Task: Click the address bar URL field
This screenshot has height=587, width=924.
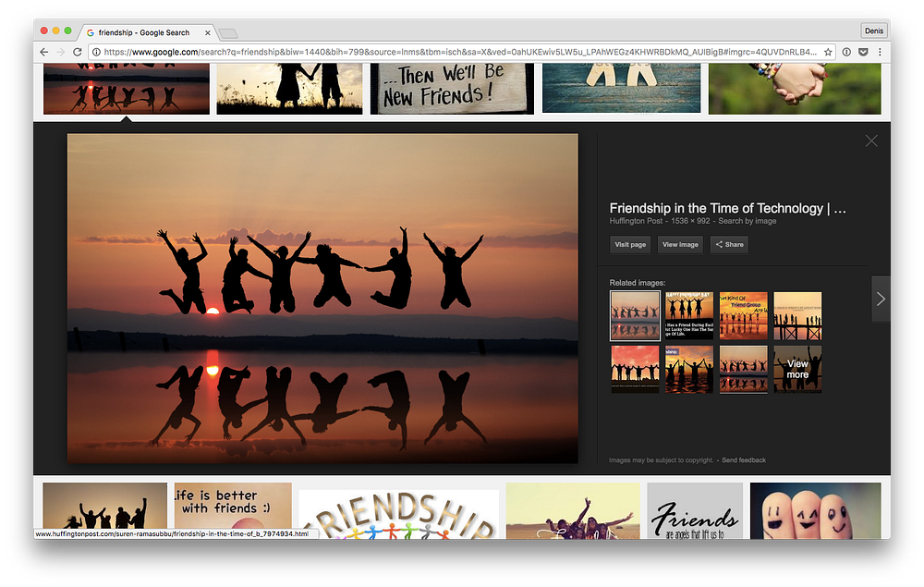Action: [x=459, y=52]
